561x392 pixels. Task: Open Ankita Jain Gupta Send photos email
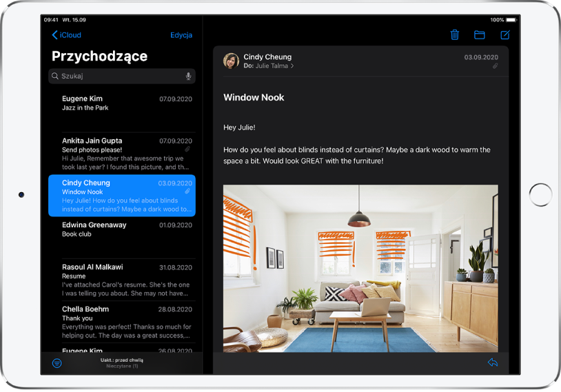tap(122, 154)
